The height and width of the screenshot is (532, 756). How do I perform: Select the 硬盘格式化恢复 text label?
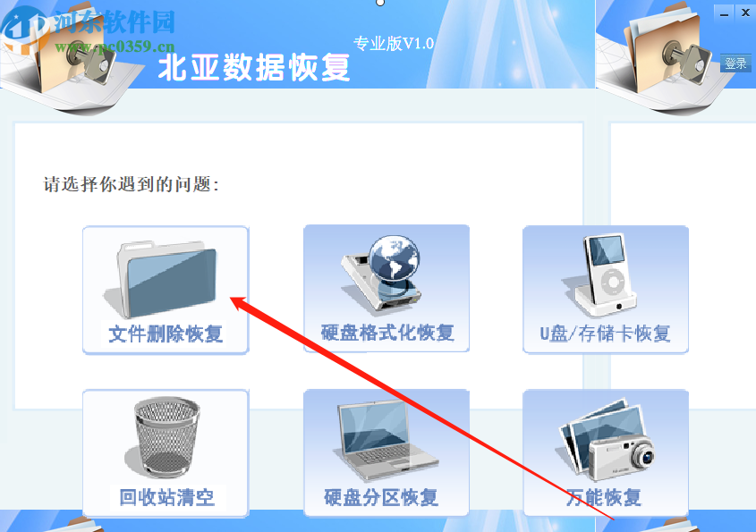click(387, 333)
